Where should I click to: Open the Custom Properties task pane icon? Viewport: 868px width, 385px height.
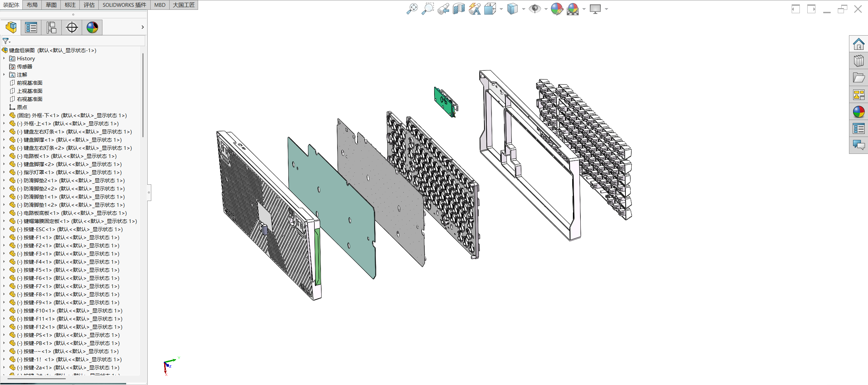859,129
